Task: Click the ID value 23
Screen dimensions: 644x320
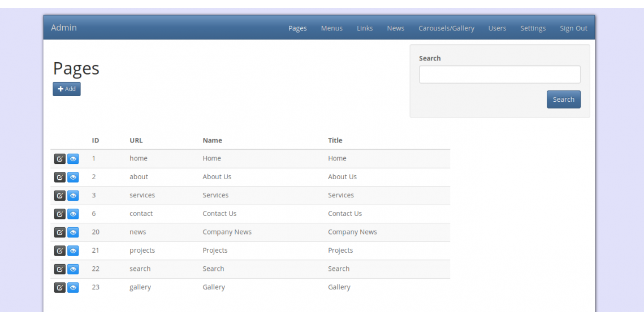Action: [96, 287]
